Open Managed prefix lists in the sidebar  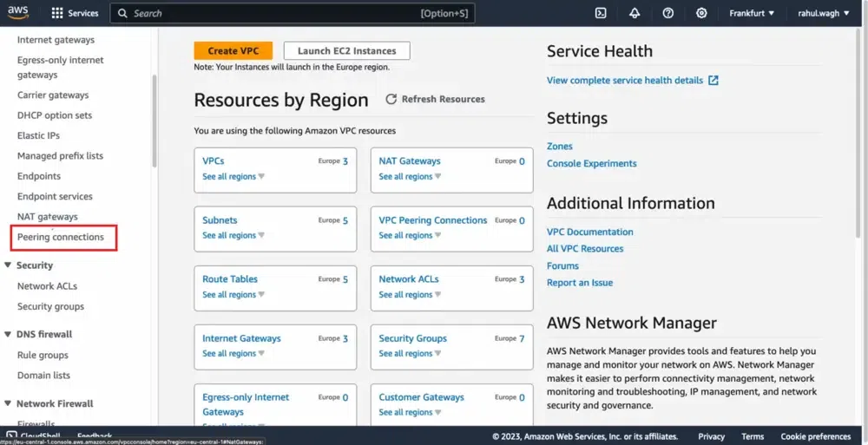pyautogui.click(x=61, y=155)
